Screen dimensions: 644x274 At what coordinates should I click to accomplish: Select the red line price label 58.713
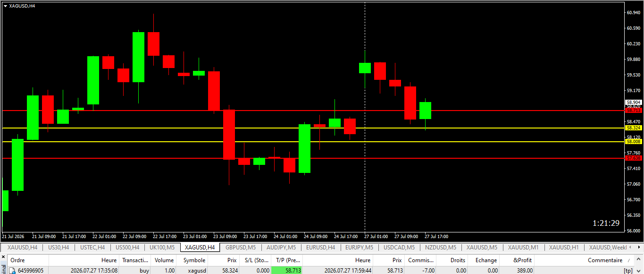click(x=634, y=110)
